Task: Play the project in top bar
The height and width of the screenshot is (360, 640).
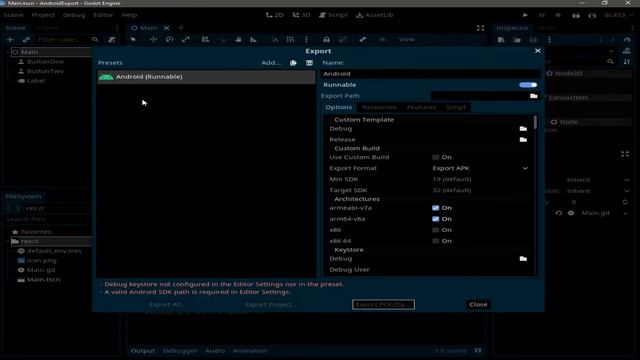Action: (x=525, y=15)
